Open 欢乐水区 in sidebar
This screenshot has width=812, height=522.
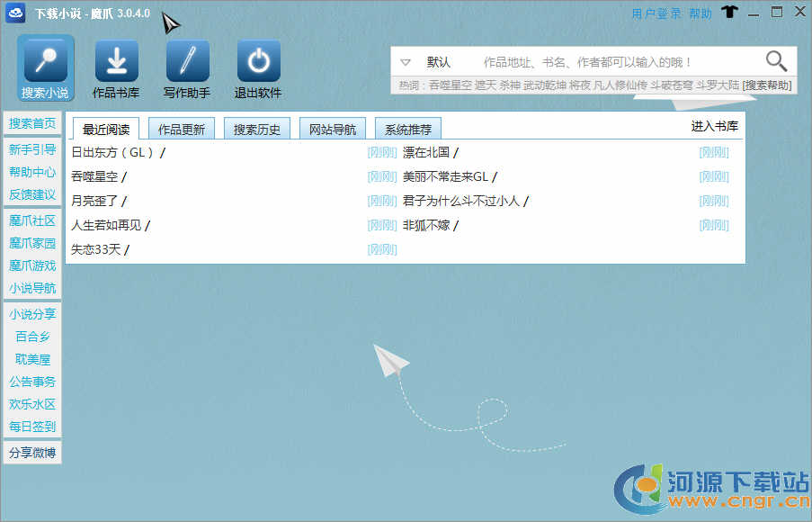tap(32, 404)
